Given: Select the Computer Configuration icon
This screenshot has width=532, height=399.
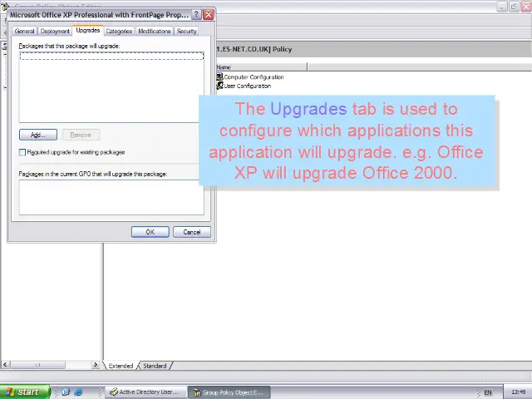Looking at the screenshot, I should click(219, 77).
